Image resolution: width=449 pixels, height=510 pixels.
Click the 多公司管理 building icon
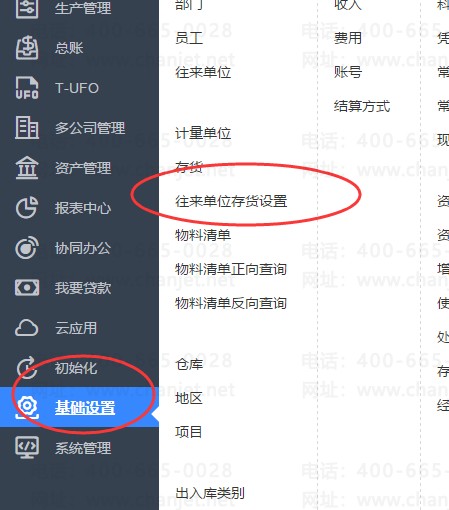point(27,128)
